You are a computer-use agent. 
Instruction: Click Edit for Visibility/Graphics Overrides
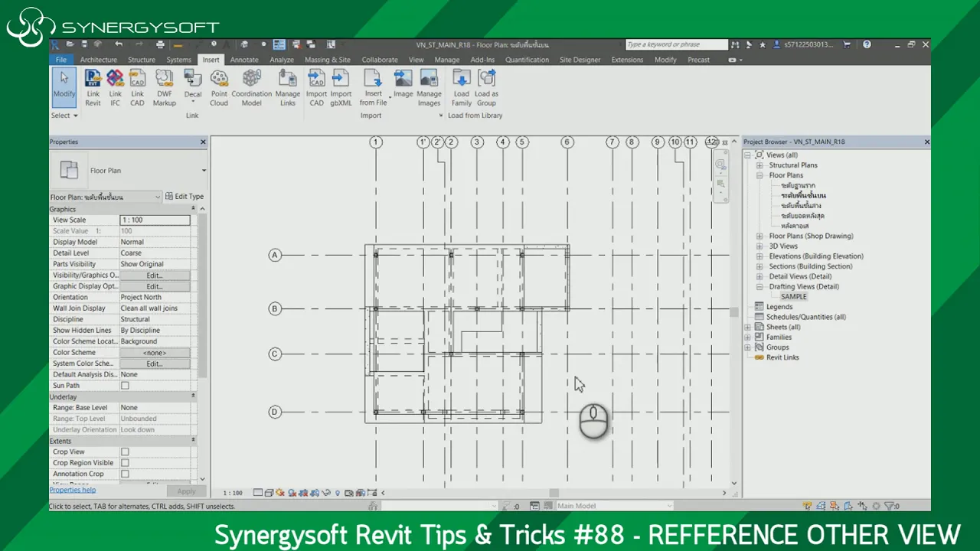155,275
